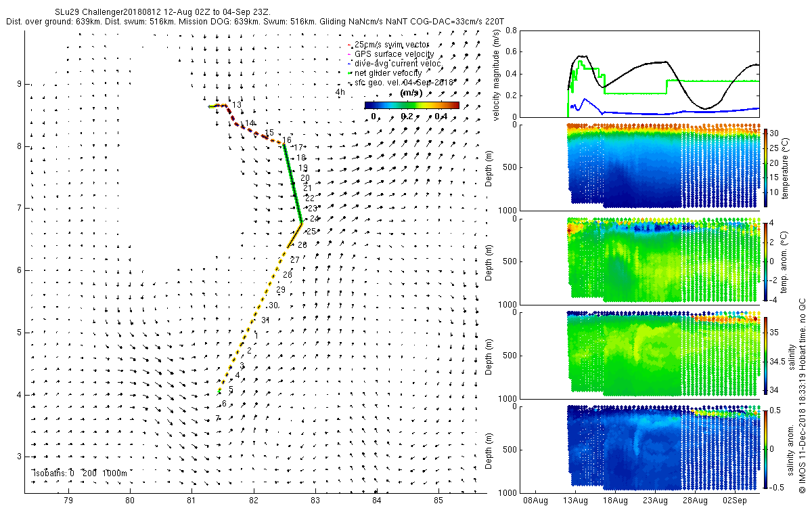Click track day label '31' on map
812x508 pixels.
pos(266,320)
